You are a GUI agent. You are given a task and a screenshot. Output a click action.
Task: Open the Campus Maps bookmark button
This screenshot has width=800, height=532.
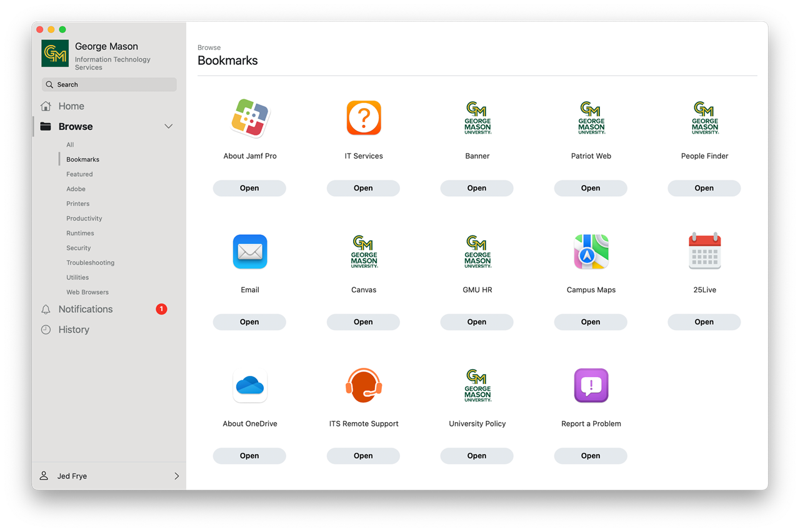click(x=591, y=322)
